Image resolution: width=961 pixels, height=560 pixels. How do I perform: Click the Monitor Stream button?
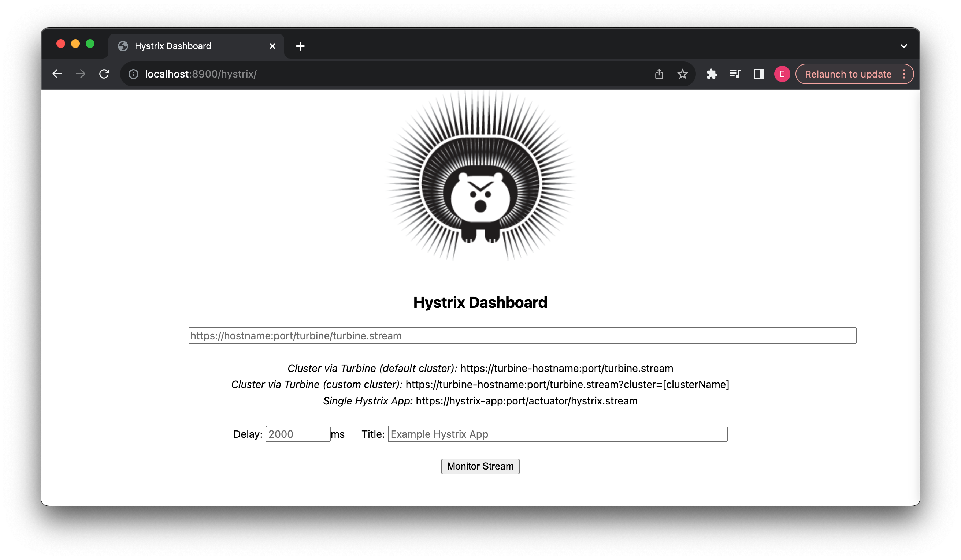480,466
